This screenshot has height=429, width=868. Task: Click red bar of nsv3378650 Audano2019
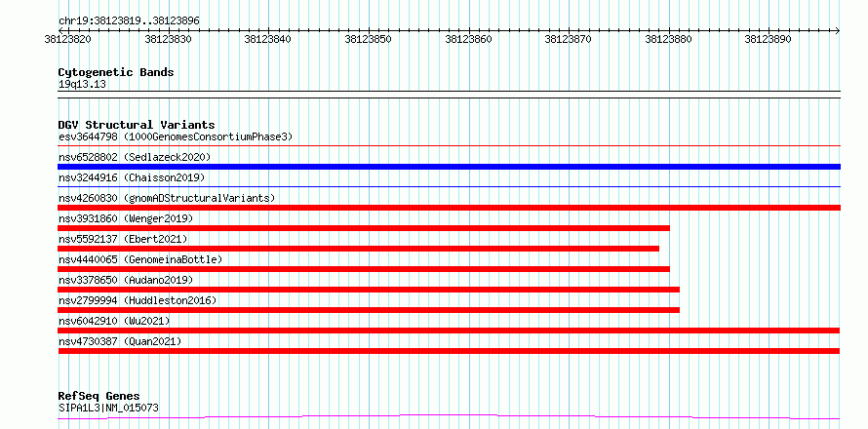click(x=369, y=290)
